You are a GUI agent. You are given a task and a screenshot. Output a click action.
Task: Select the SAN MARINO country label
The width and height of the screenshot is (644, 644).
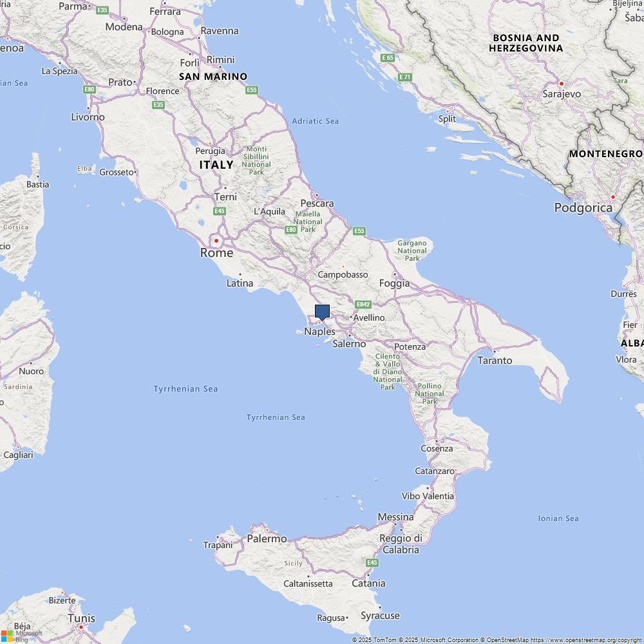(x=213, y=77)
